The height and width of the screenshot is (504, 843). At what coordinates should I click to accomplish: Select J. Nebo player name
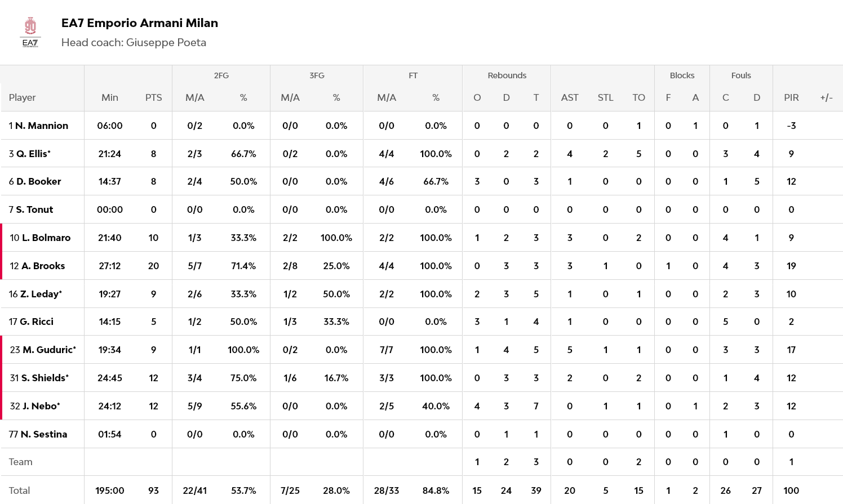(x=41, y=406)
